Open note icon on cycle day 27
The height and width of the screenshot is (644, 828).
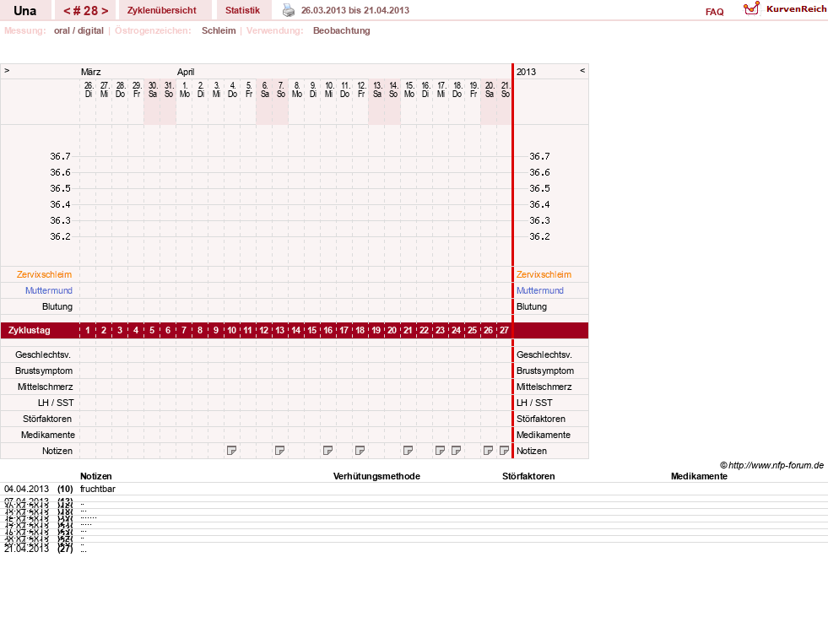(504, 450)
